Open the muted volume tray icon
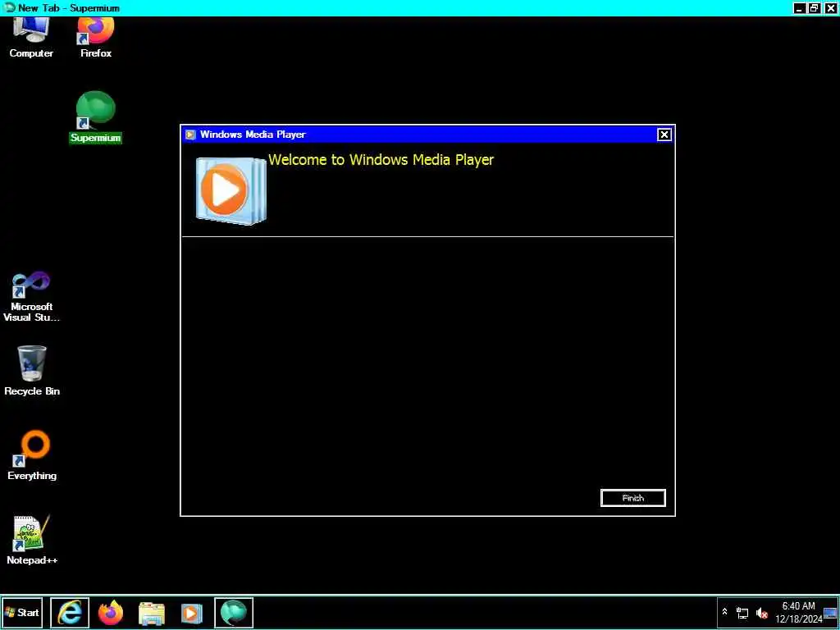 click(x=761, y=613)
